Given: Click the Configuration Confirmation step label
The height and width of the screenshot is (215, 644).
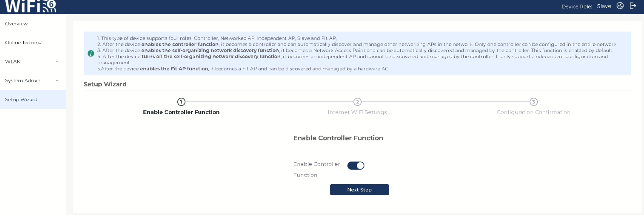Looking at the screenshot, I should pos(533,112).
